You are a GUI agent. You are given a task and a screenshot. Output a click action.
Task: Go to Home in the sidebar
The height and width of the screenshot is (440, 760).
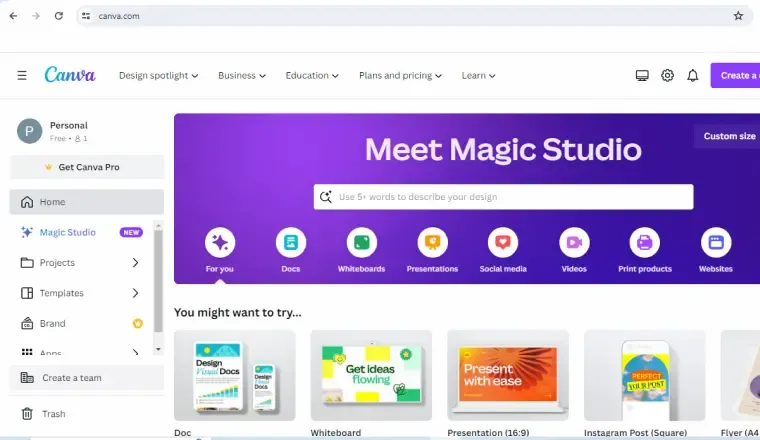point(87,202)
